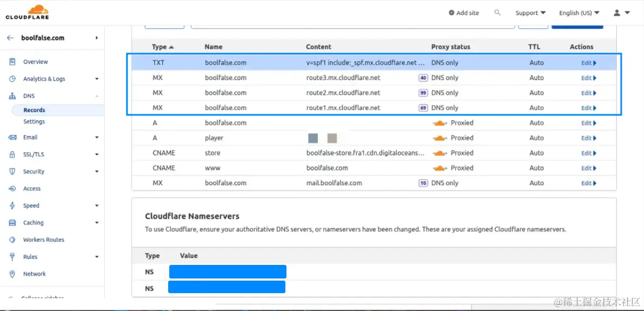Click the Overview clipboard icon
The width and height of the screenshot is (644, 311).
coord(12,62)
